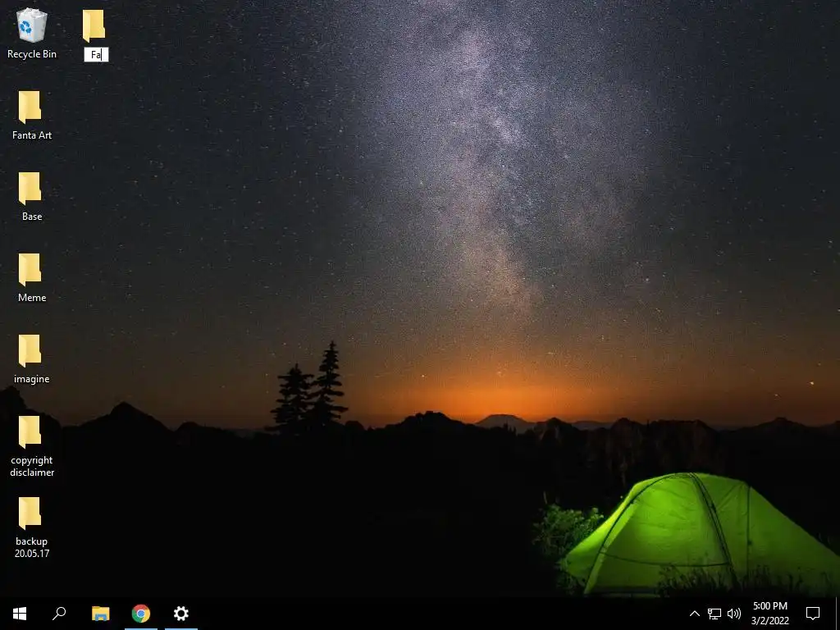Screen dimensions: 840x630
Task: Select the imagine folder icon
Action: (30, 351)
